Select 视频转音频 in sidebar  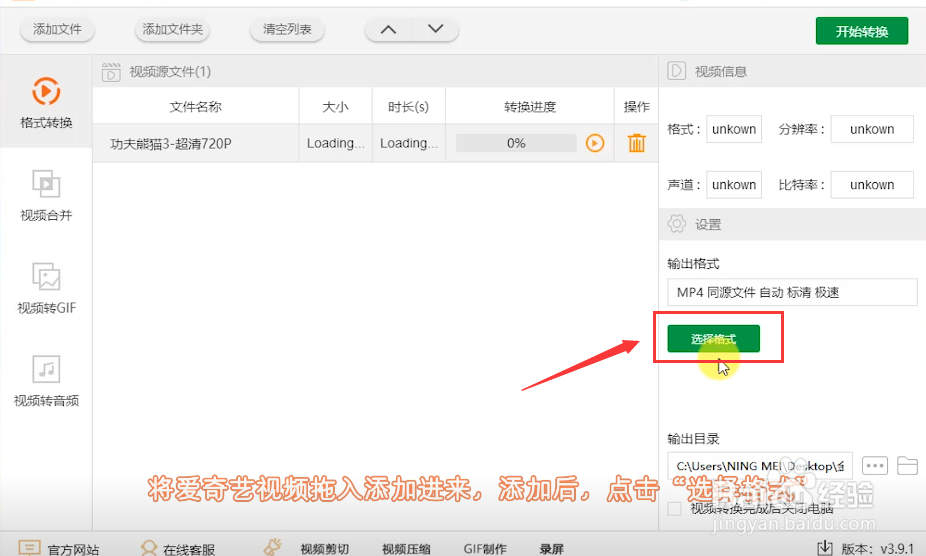[x=46, y=381]
